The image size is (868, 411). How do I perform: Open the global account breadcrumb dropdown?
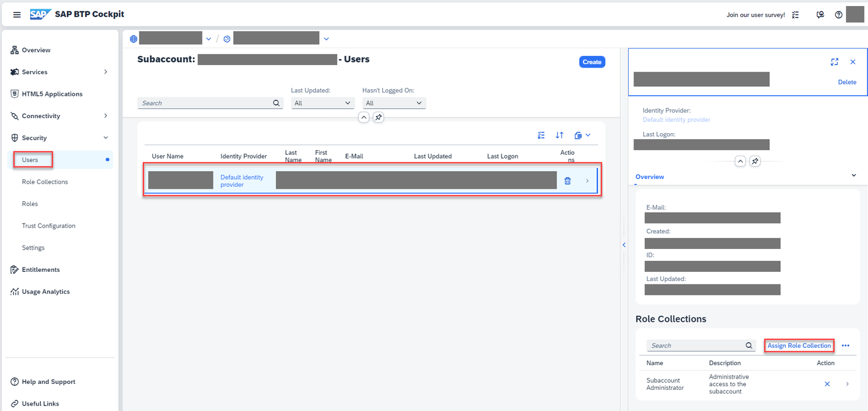click(209, 39)
